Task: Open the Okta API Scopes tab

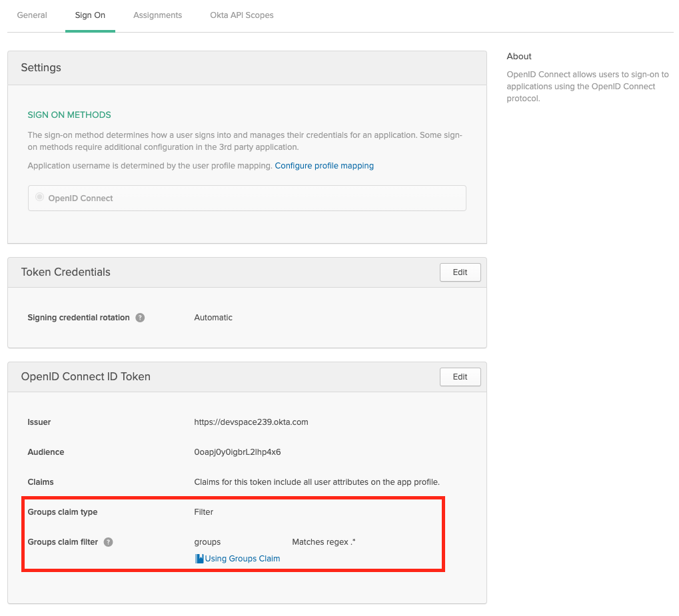Action: (242, 15)
